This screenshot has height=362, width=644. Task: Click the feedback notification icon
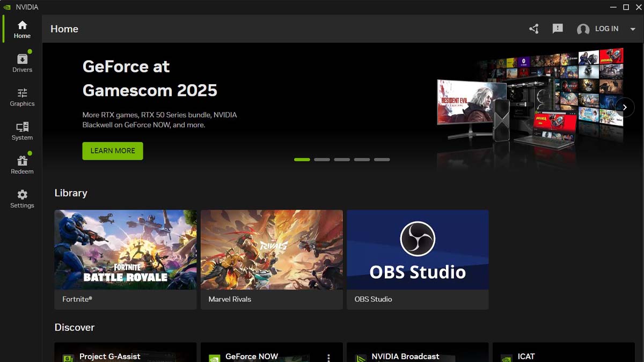[558, 29]
